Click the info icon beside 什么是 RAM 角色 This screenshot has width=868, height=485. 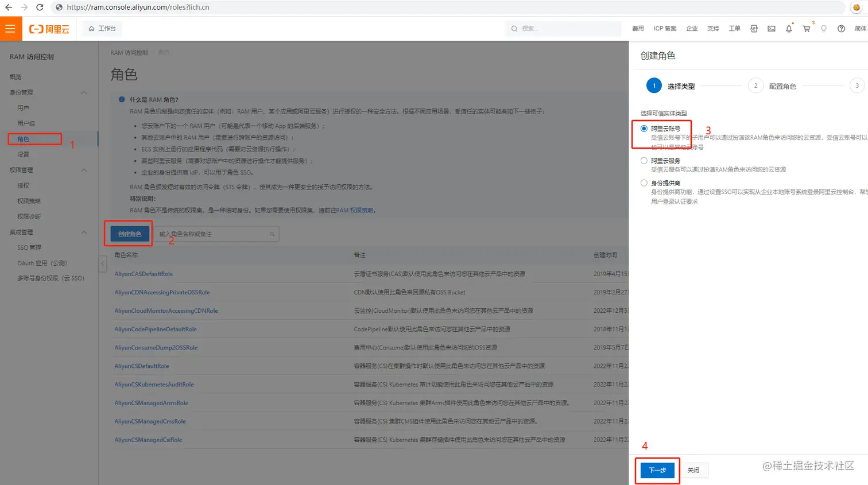pyautogui.click(x=122, y=99)
